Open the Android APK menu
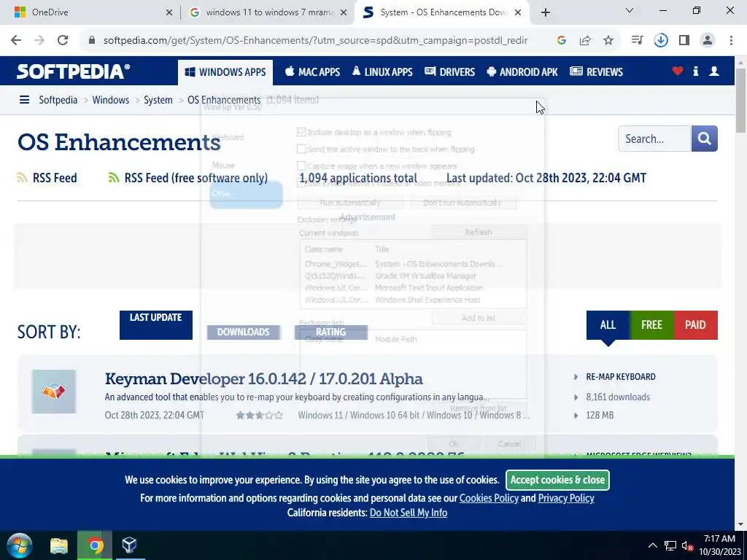 pyautogui.click(x=522, y=72)
